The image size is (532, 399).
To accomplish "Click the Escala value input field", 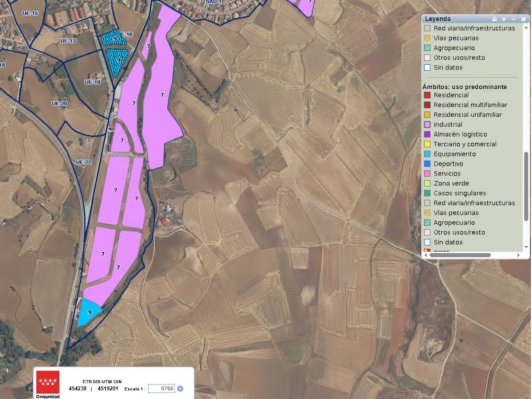I will click(161, 389).
